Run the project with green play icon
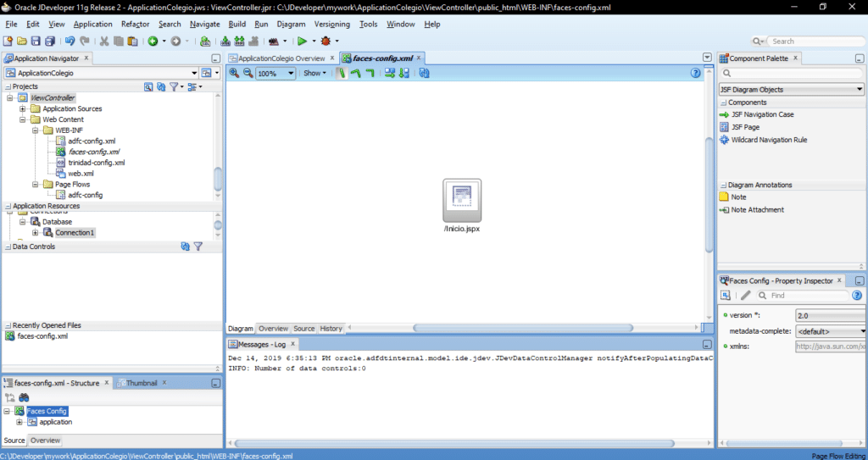Viewport: 868px width, 460px height. (x=302, y=41)
